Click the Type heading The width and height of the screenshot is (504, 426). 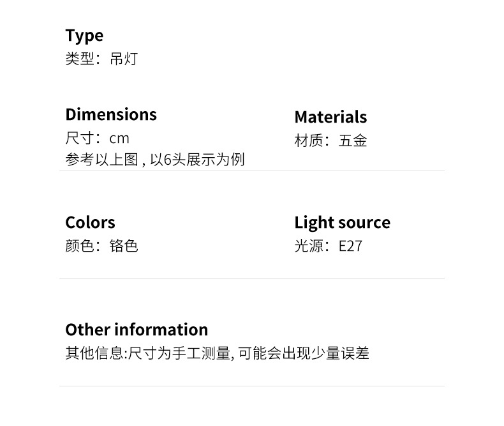pos(84,36)
